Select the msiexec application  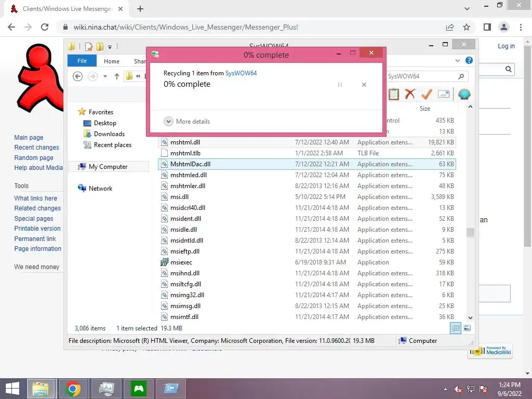pos(307,262)
